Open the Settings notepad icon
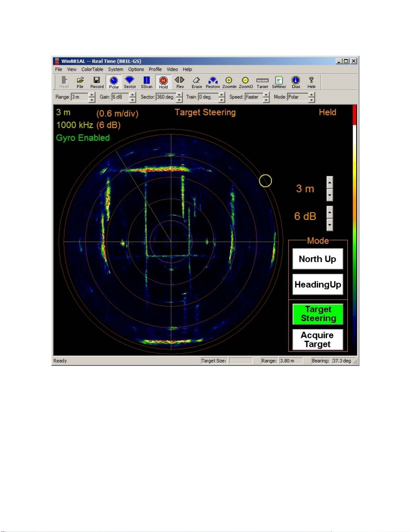 click(279, 82)
